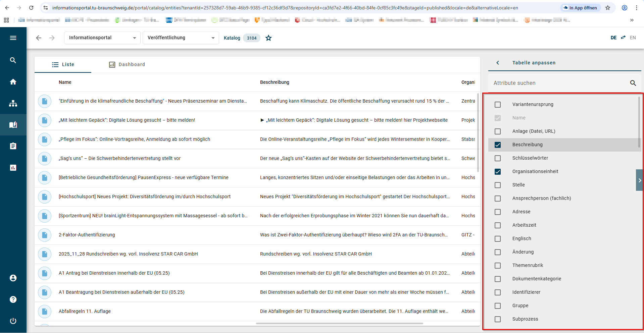Uncheck the Beschreibung checkbox

click(498, 145)
